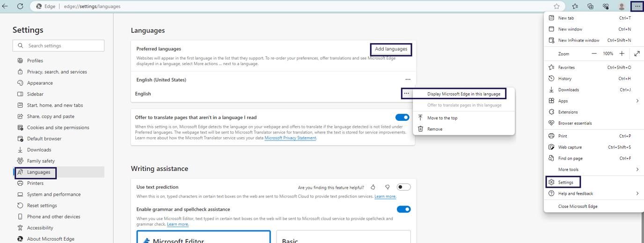
Task: Disable grammar and spellcheck assistance toggle
Action: (x=403, y=209)
